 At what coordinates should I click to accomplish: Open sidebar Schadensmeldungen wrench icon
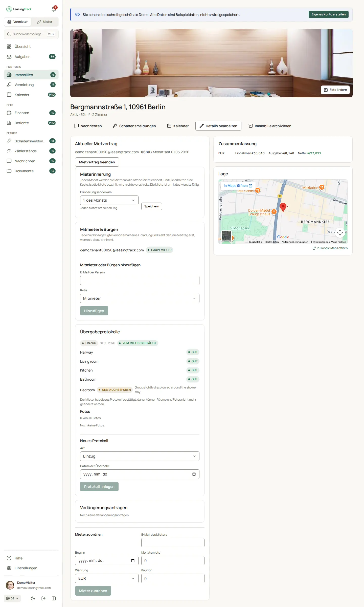9,141
